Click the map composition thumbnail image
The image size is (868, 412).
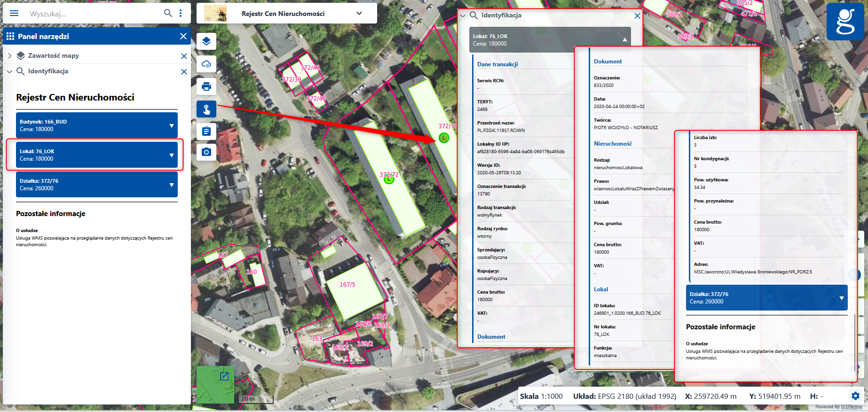click(x=215, y=13)
